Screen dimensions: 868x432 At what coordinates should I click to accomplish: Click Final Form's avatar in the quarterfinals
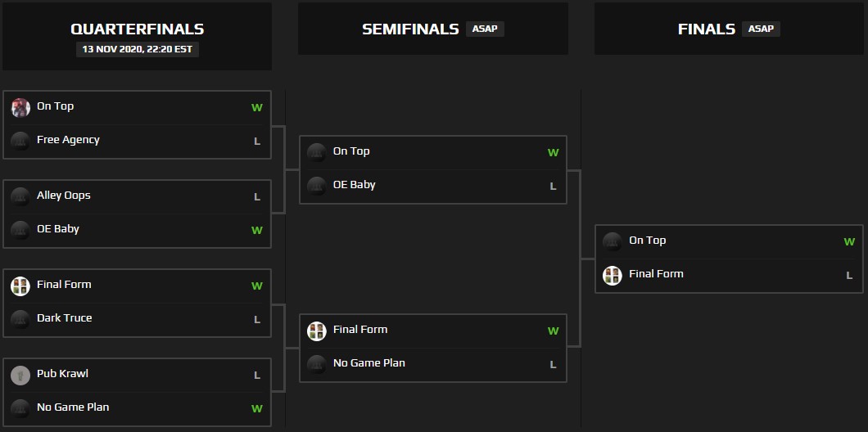tap(20, 286)
